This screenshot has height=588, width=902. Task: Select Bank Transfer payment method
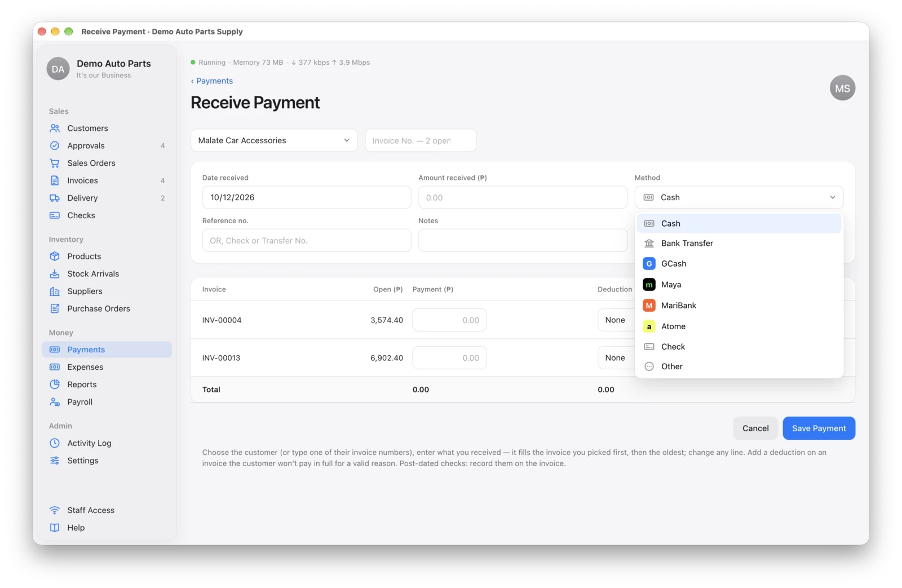(739, 244)
